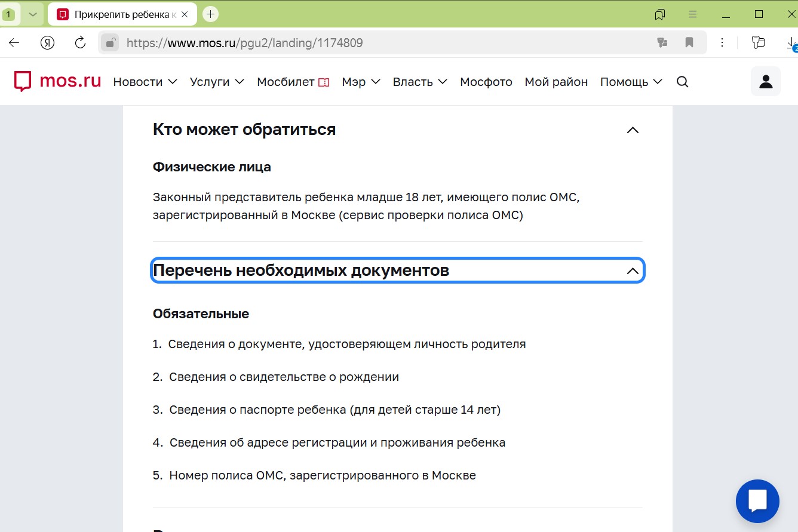View site security via the lock icon

[x=111, y=42]
